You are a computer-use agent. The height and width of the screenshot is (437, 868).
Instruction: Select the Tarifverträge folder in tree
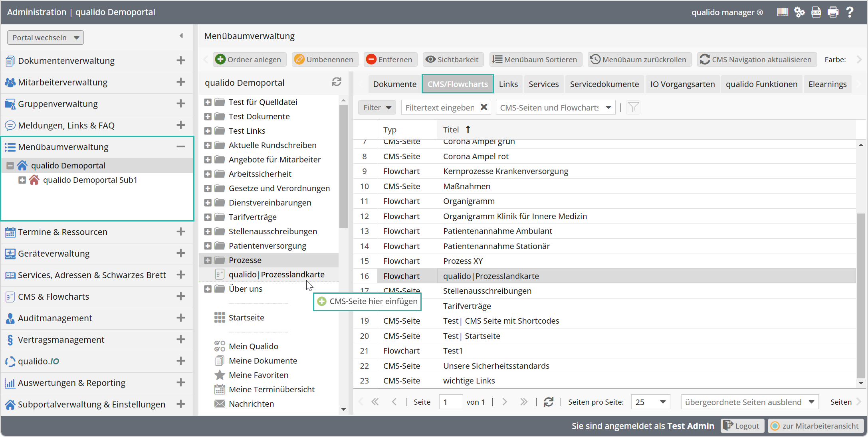252,217
